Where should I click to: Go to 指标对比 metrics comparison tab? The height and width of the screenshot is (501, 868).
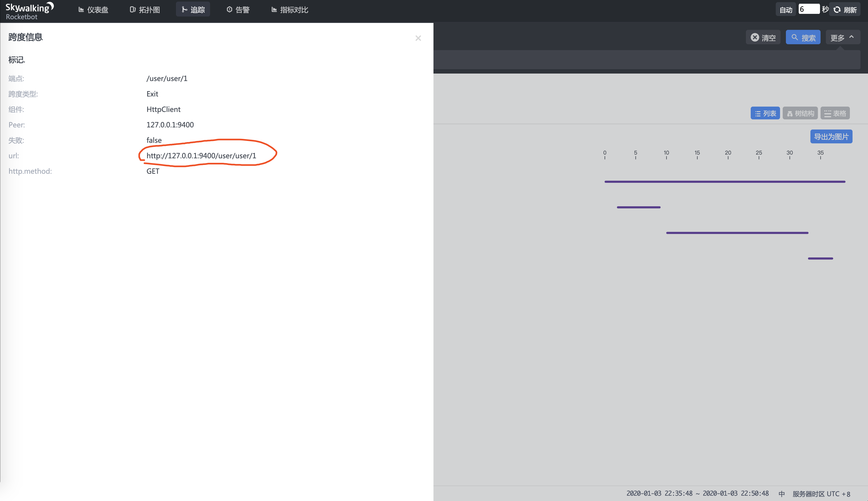click(x=290, y=10)
